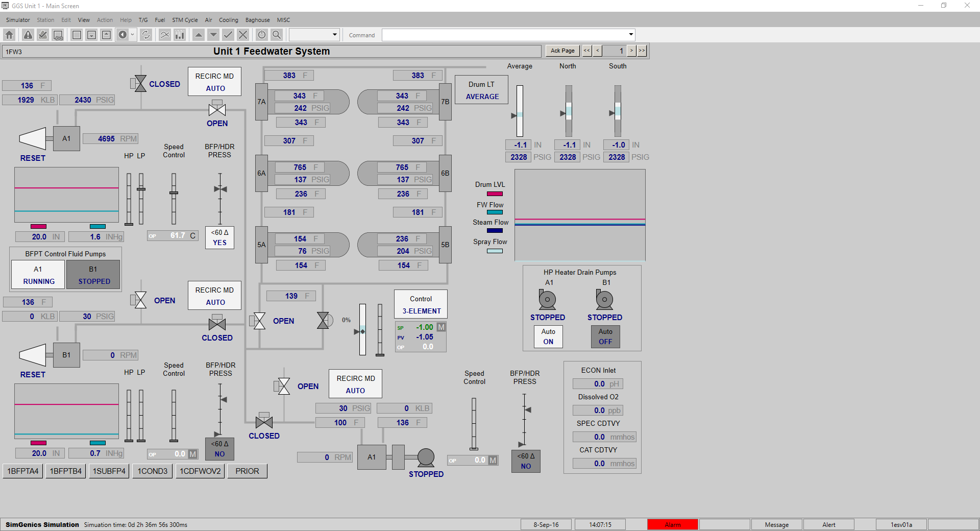Click the trend curves toolbar icon
The height and width of the screenshot is (531, 980).
point(164,35)
